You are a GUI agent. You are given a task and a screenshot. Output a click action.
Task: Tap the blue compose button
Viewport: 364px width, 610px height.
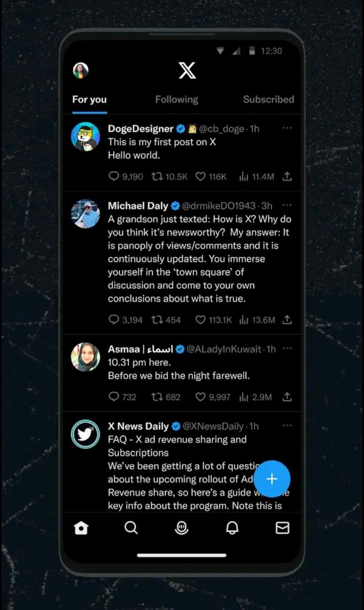coord(272,479)
